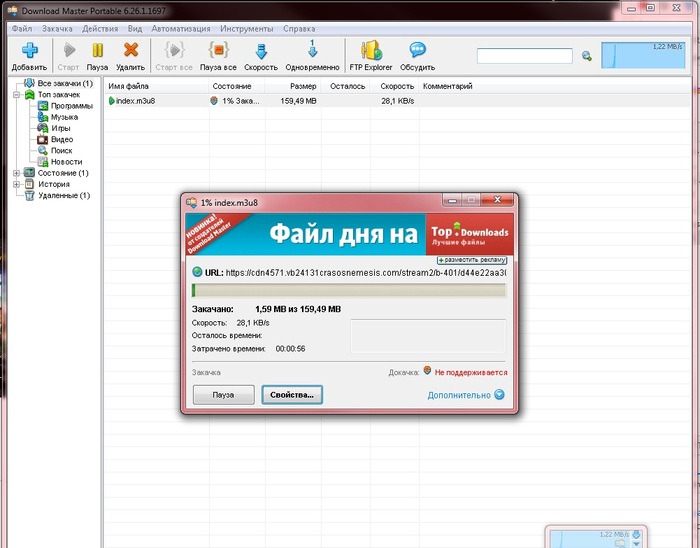Select the index.m3u8 download row

[x=397, y=101]
